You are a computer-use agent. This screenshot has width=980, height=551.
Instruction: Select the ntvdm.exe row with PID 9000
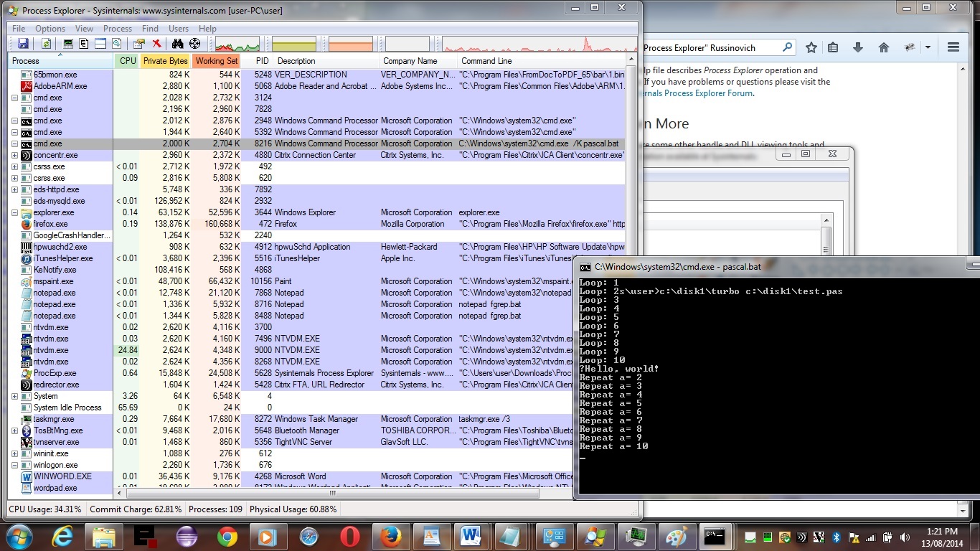(x=50, y=350)
